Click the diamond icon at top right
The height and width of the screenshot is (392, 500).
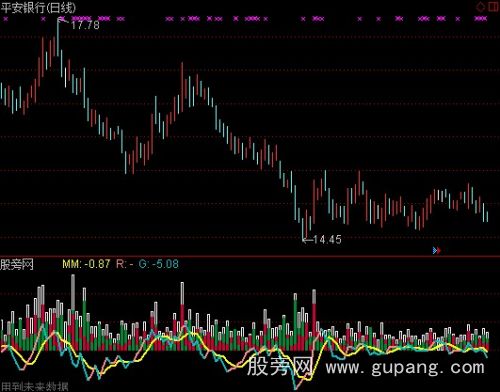coord(481,7)
